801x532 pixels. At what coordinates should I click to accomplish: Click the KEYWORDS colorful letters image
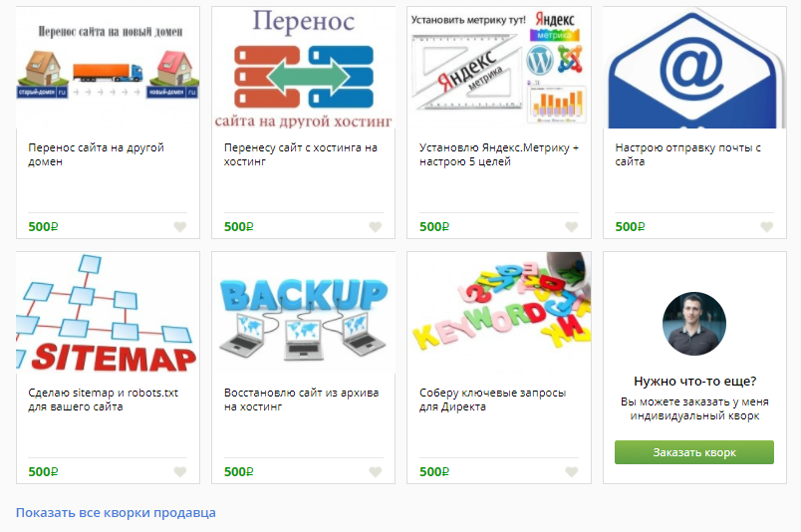click(499, 312)
